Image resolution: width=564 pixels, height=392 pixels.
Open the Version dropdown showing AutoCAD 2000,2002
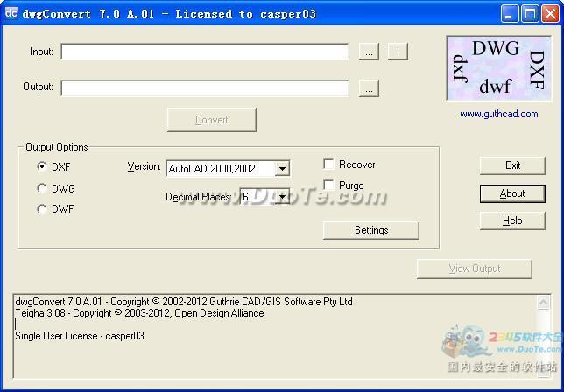pyautogui.click(x=228, y=168)
